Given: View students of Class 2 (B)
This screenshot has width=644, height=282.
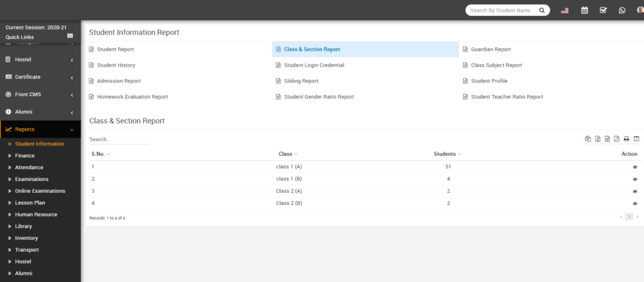Looking at the screenshot, I should (635, 203).
